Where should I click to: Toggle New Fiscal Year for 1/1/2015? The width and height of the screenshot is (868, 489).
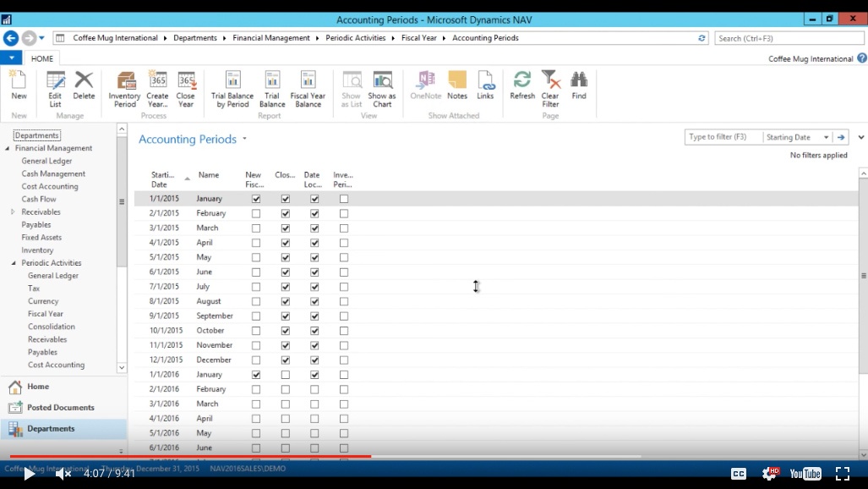point(256,199)
